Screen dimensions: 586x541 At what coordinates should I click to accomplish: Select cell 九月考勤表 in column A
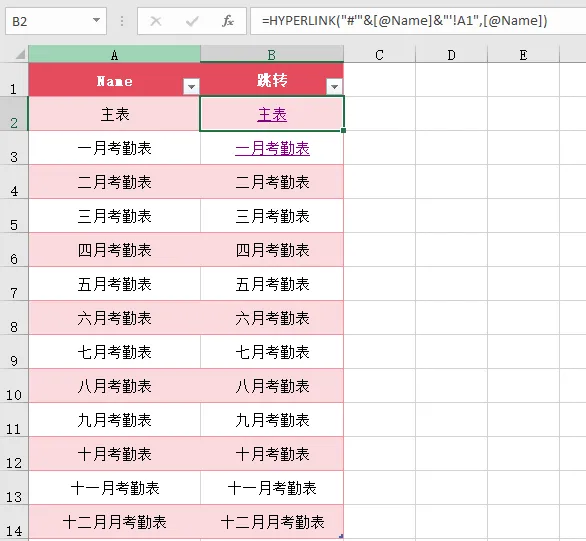[x=114, y=420]
